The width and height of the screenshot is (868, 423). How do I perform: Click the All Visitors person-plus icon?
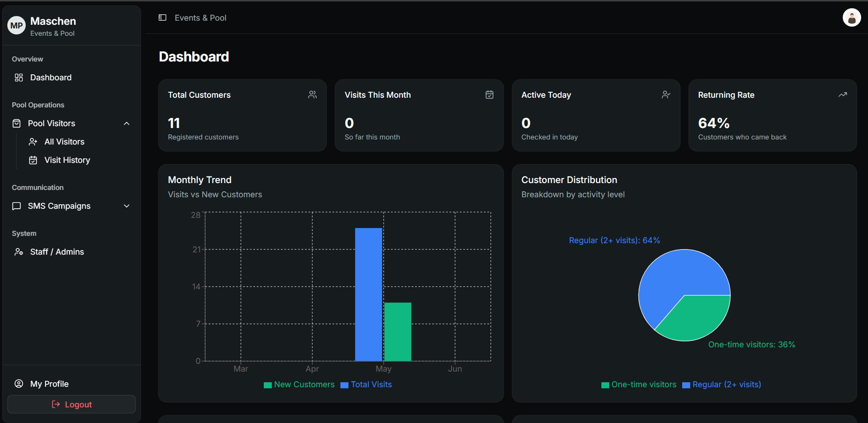[33, 142]
